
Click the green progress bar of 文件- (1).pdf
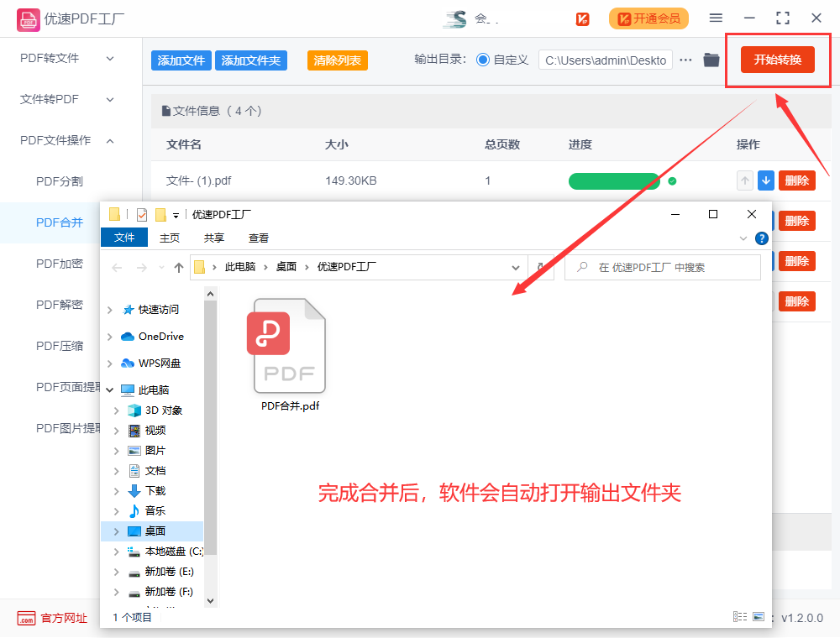(614, 181)
